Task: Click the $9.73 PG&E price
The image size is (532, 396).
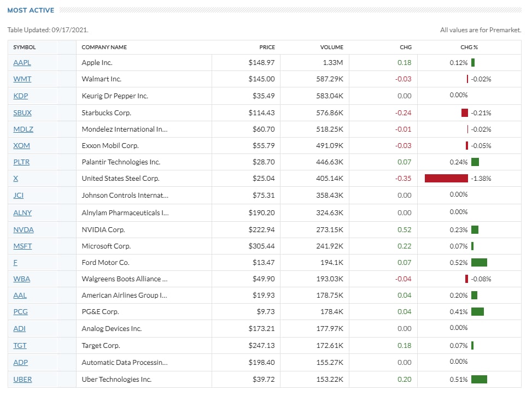Action: 266,311
